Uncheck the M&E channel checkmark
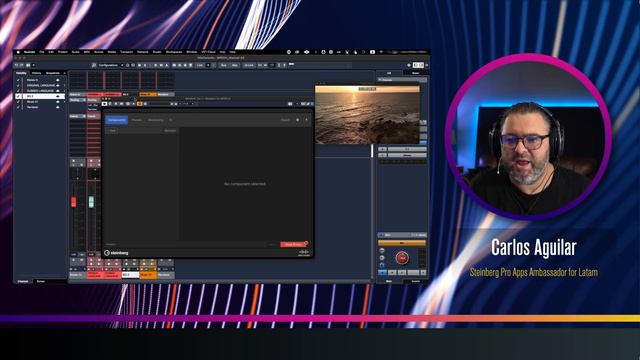Screen dimensions: 640x360 tap(18, 96)
